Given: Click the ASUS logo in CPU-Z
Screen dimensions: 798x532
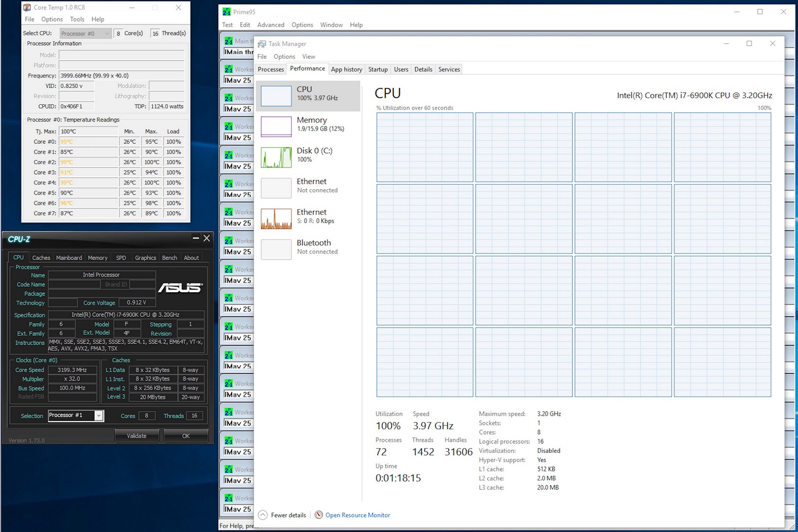Looking at the screenshot, I should pyautogui.click(x=180, y=288).
